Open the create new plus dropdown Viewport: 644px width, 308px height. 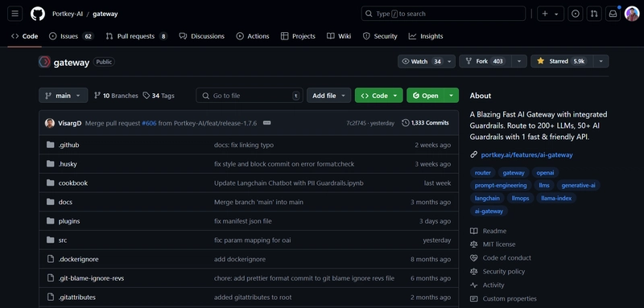pyautogui.click(x=551, y=14)
